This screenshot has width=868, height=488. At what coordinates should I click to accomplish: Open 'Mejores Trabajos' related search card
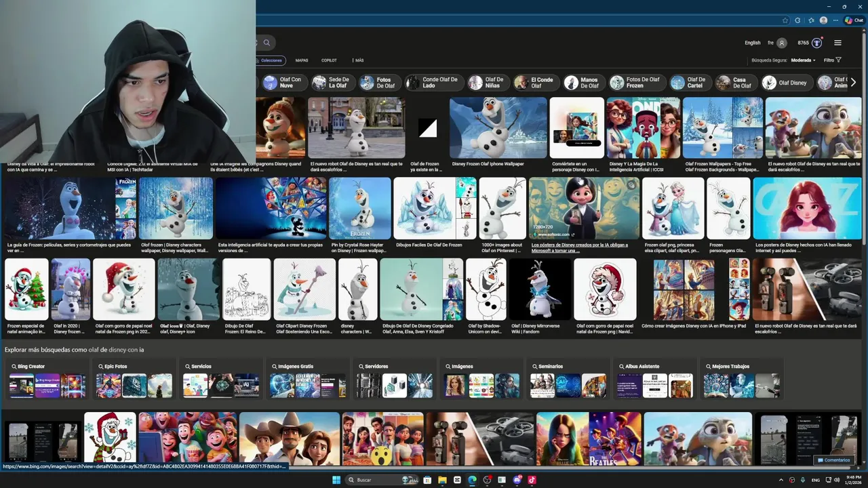(x=741, y=380)
